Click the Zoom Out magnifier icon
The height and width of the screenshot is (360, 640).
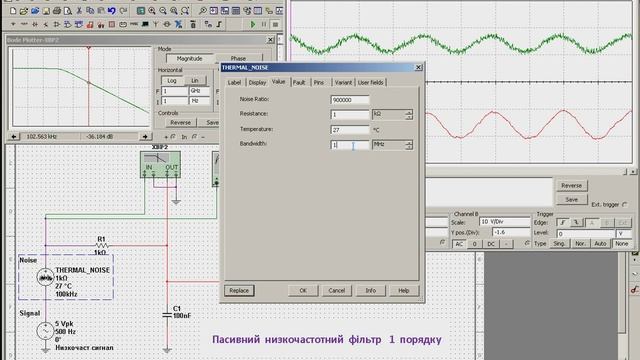coord(163,11)
